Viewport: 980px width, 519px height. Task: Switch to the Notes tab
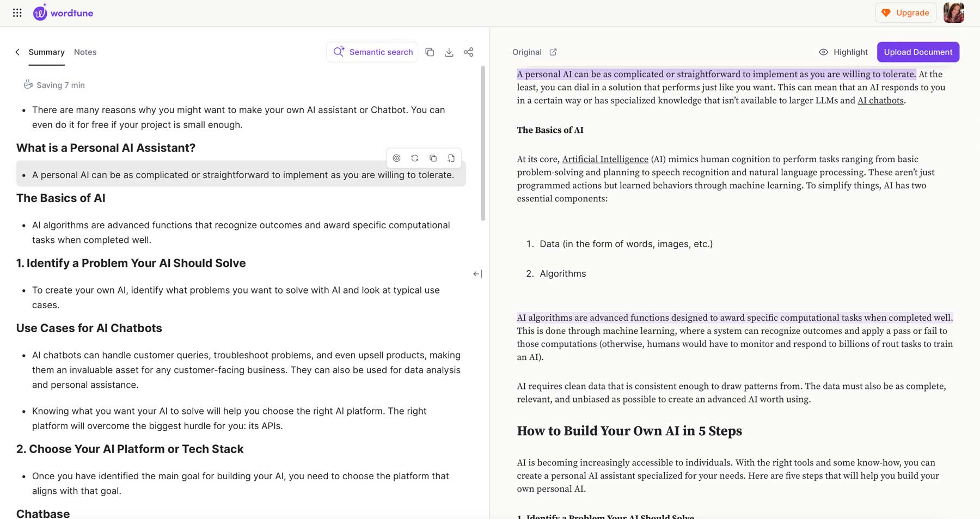[85, 52]
